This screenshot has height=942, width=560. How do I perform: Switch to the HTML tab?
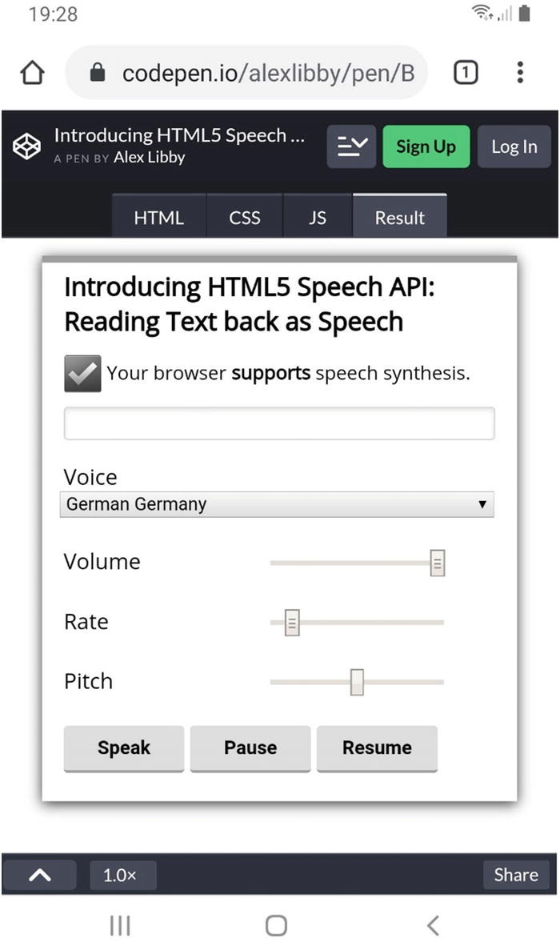(158, 218)
